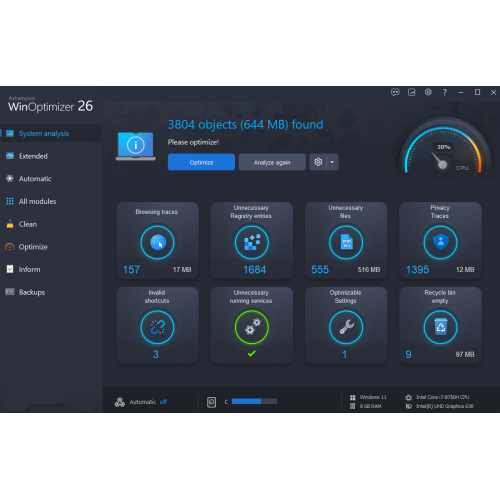Toggle Automatic off in status bar
The image size is (500, 500).
point(163,402)
